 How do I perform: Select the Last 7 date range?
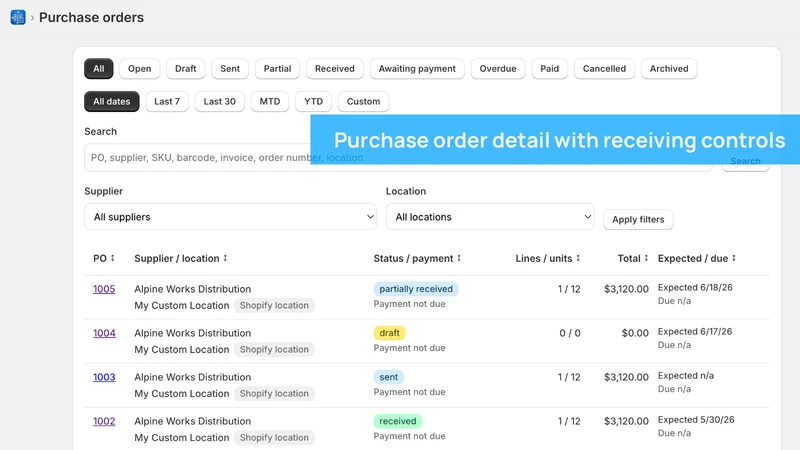(x=167, y=102)
